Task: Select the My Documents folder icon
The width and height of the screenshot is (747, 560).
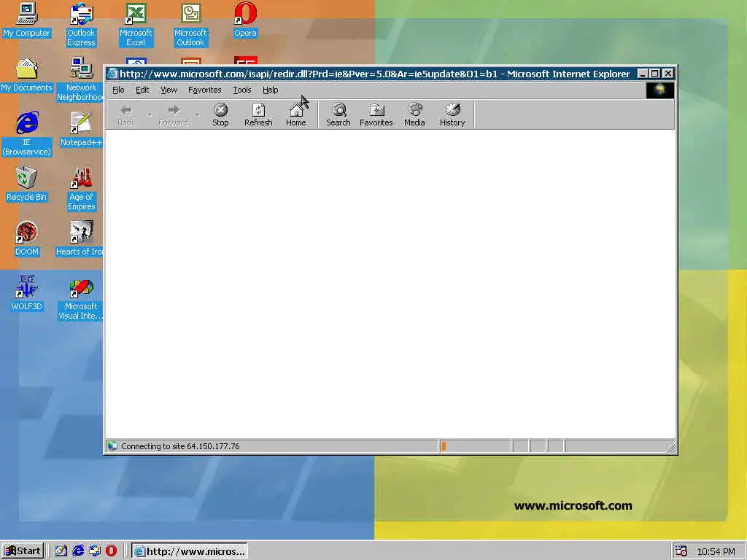Action: [27, 75]
